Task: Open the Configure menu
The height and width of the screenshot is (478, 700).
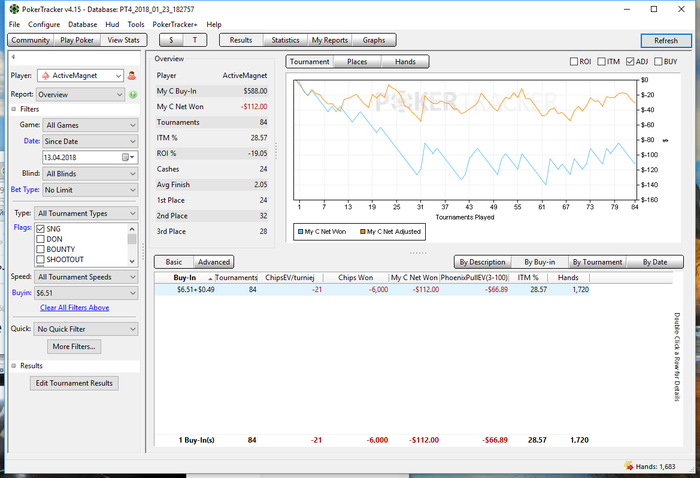Action: tap(44, 25)
